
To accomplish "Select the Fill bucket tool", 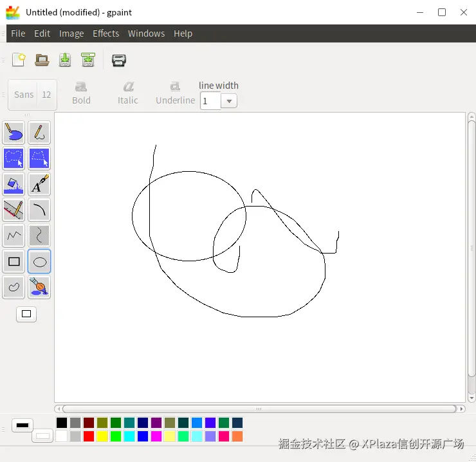I will click(x=14, y=185).
